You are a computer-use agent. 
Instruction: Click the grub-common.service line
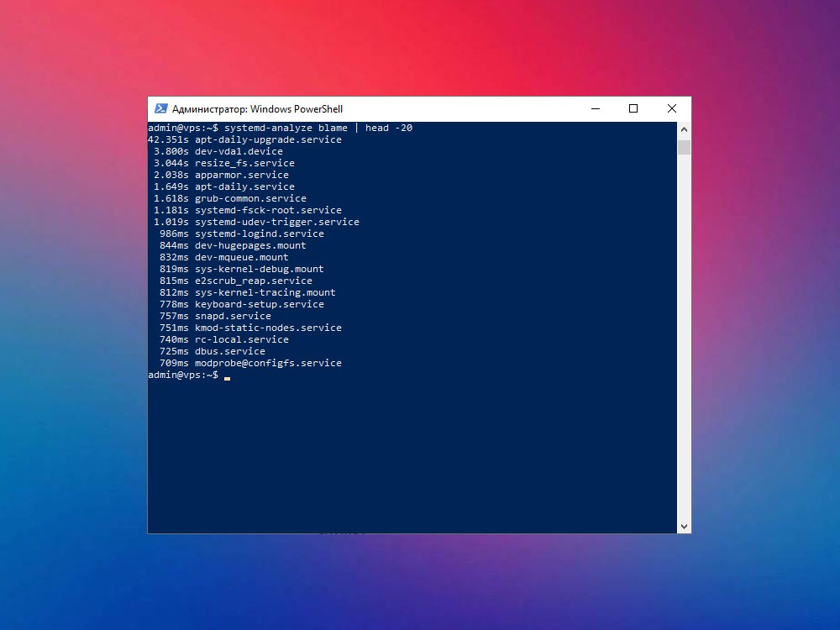230,199
